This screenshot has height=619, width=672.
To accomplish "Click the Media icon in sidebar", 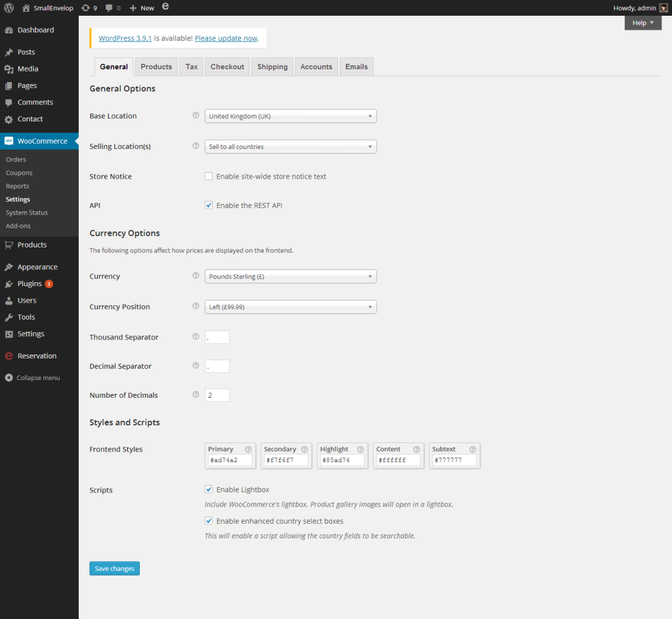I will pos(9,69).
